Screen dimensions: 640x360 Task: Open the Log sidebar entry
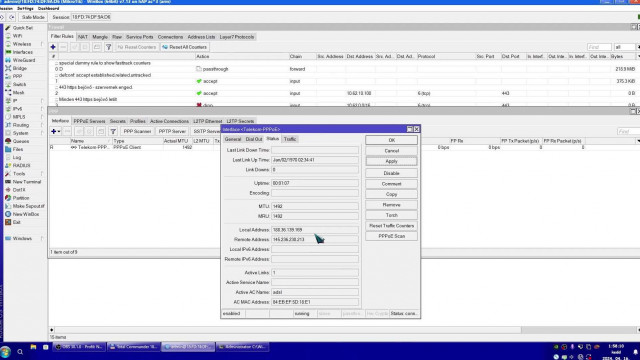17,158
